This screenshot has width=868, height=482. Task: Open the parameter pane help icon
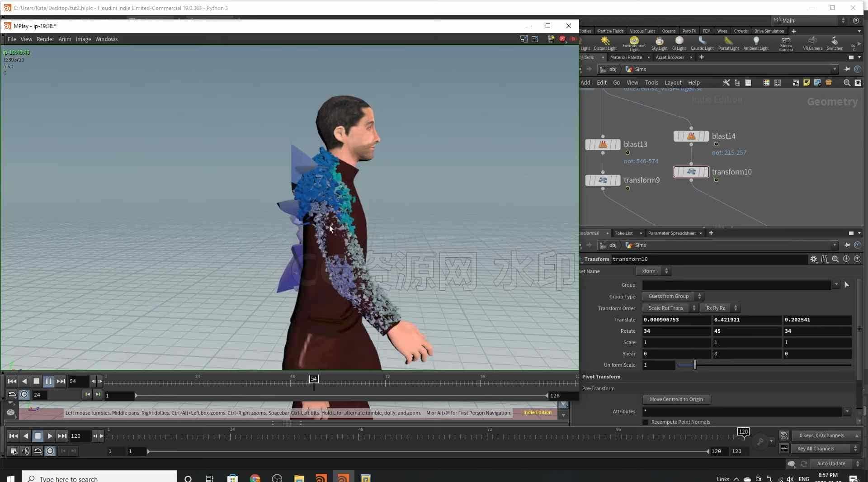click(x=857, y=259)
